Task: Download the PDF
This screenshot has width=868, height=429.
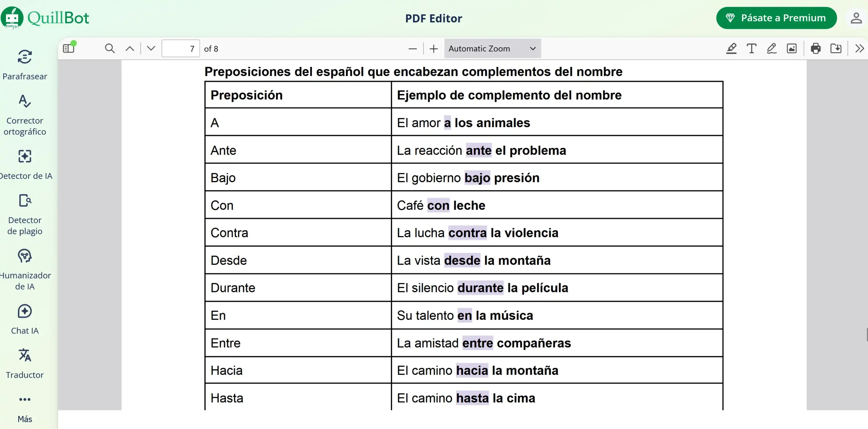Action: (836, 48)
